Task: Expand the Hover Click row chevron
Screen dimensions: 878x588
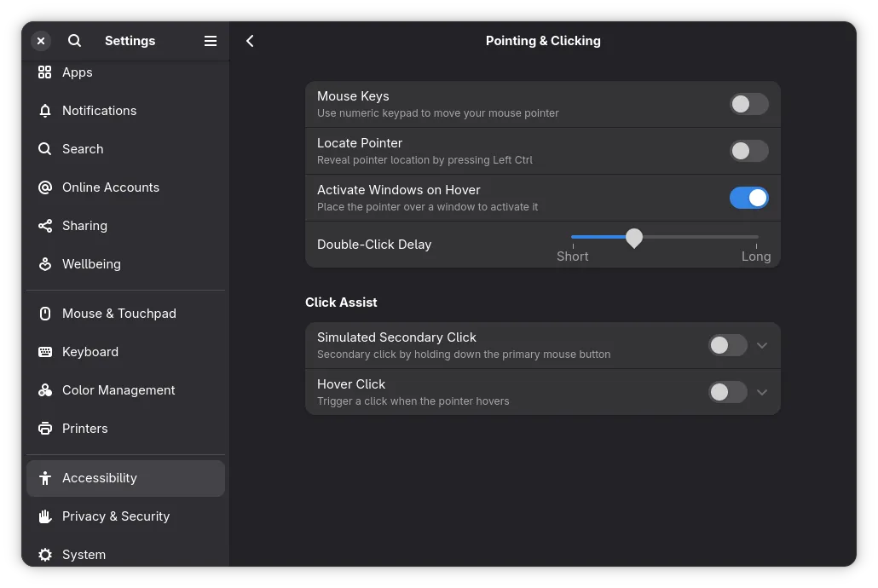Action: coord(762,392)
